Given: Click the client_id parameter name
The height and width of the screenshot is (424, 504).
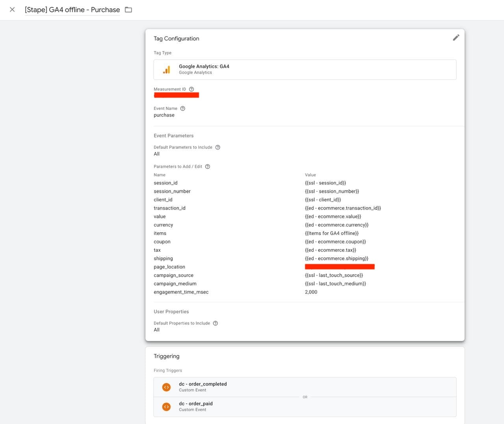Looking at the screenshot, I should point(163,200).
